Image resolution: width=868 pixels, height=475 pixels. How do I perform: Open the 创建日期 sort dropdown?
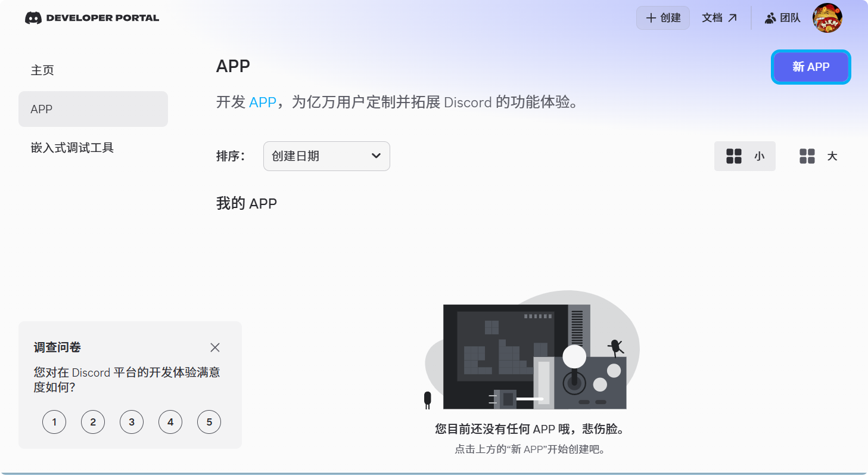pos(326,156)
